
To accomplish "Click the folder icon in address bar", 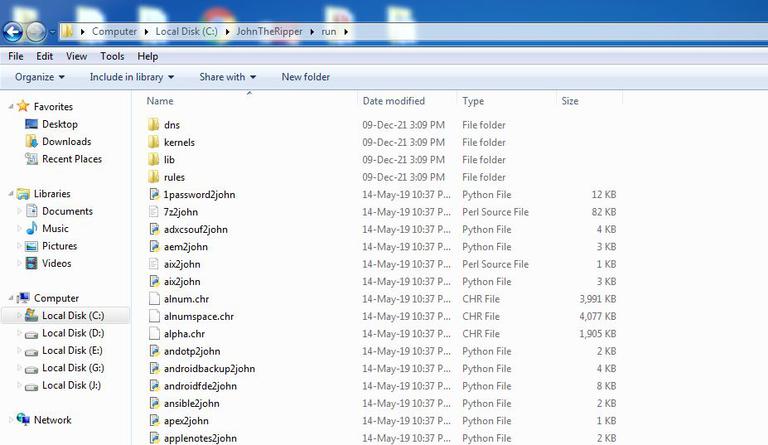I will pyautogui.click(x=67, y=32).
